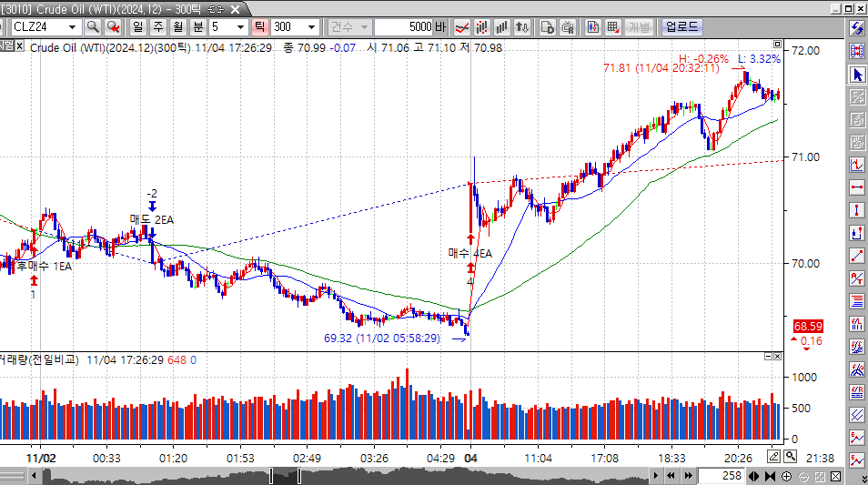Click the search icon with red arrow
The image size is (868, 485).
[113, 26]
